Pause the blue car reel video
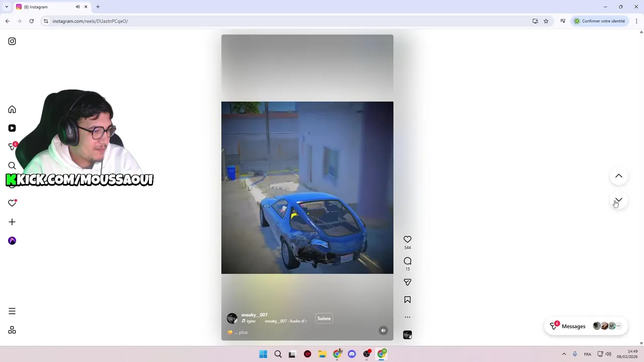Viewport: 644px width, 362px height. click(307, 188)
